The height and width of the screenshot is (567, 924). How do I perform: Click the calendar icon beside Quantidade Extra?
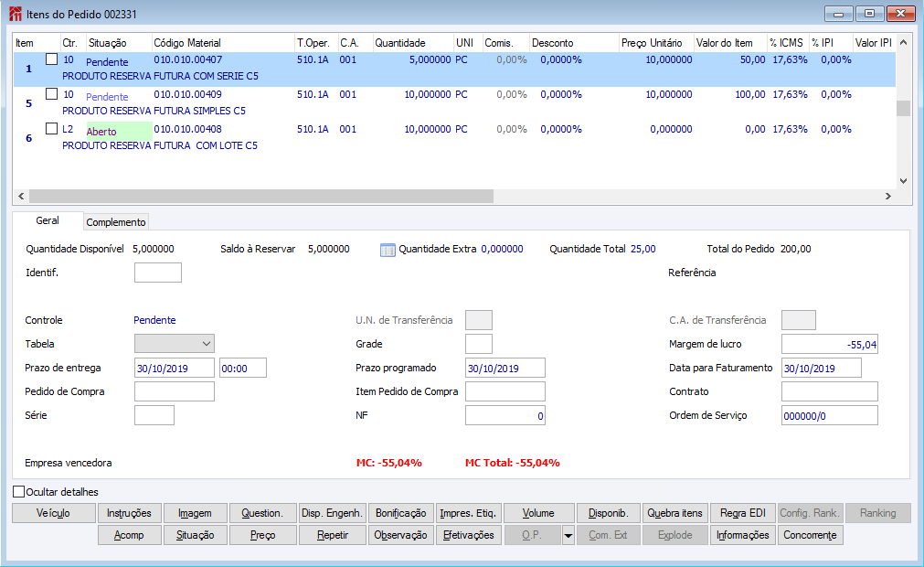click(x=387, y=250)
